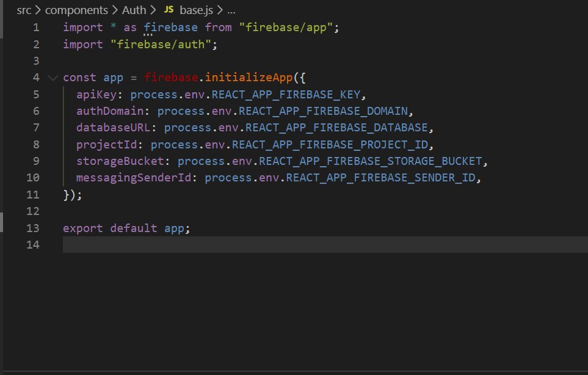Click the 'databaseURL' property
This screenshot has height=375, width=588.
point(114,128)
